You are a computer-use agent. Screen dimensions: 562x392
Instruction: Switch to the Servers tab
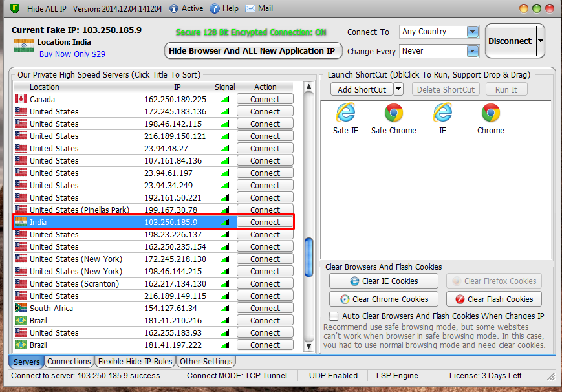point(27,362)
